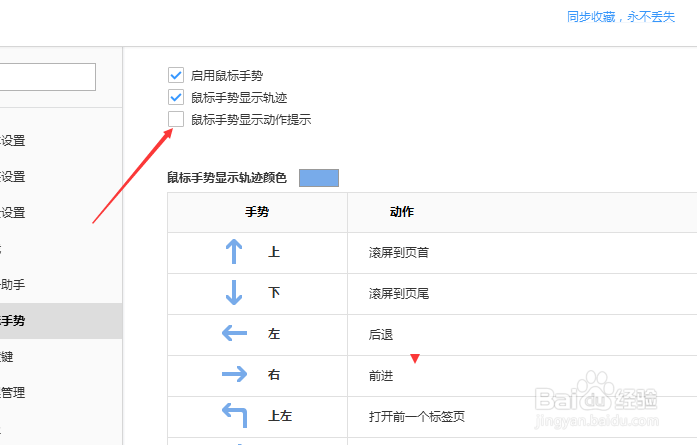Click the 动作 column header

[x=402, y=212]
